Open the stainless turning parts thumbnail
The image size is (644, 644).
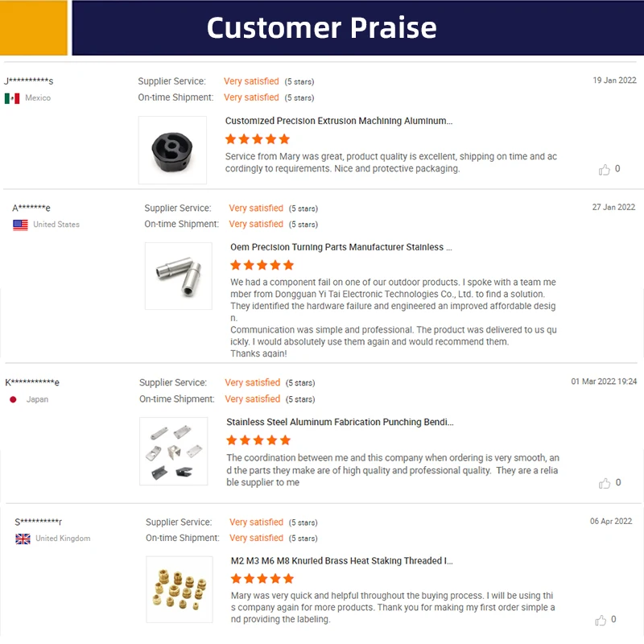[x=178, y=276]
